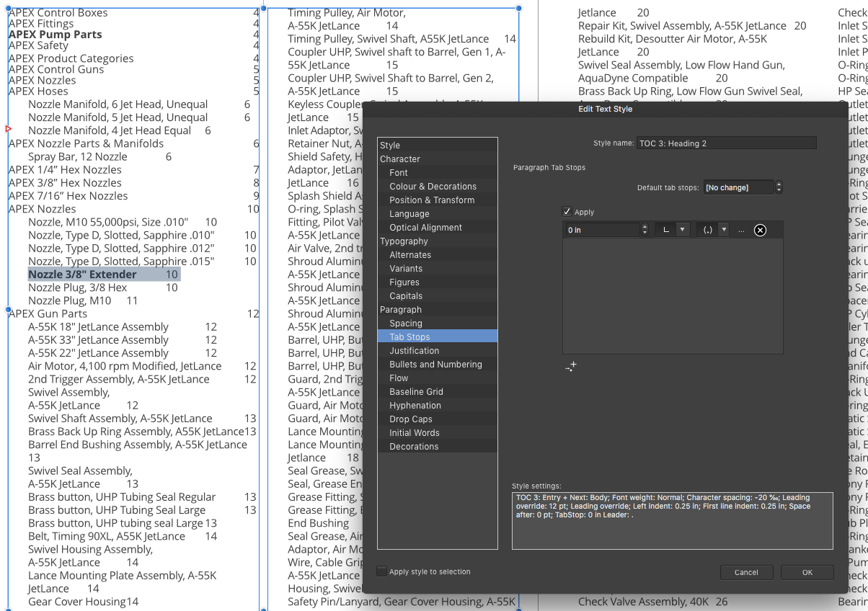Click 'APEX Gun Parts' TOC entry
This screenshot has height=611, width=868.
[48, 313]
